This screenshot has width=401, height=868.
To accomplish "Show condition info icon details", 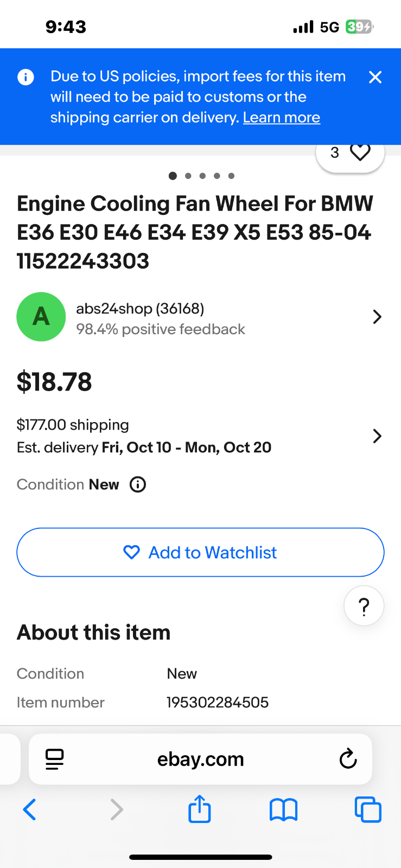I will pyautogui.click(x=138, y=484).
